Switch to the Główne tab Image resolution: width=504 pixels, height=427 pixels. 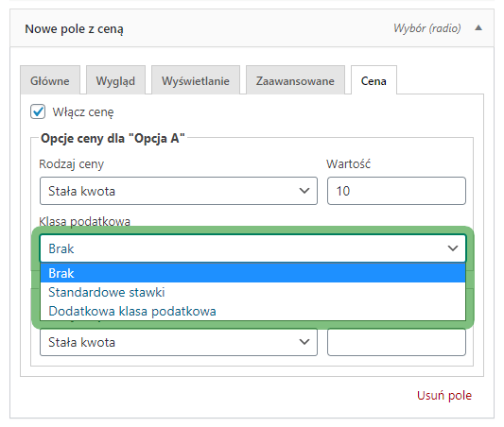[50, 80]
